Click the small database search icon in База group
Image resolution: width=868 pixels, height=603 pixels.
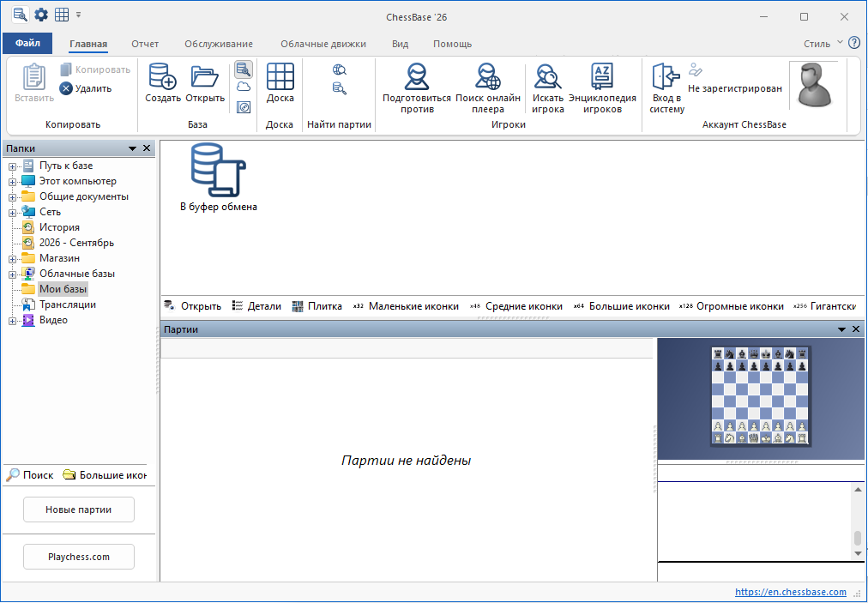click(244, 69)
